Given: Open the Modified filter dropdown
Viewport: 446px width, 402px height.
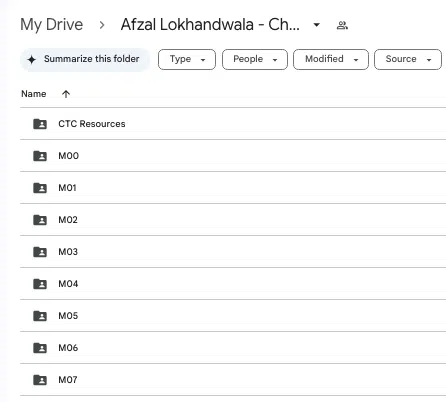Looking at the screenshot, I should coord(331,59).
